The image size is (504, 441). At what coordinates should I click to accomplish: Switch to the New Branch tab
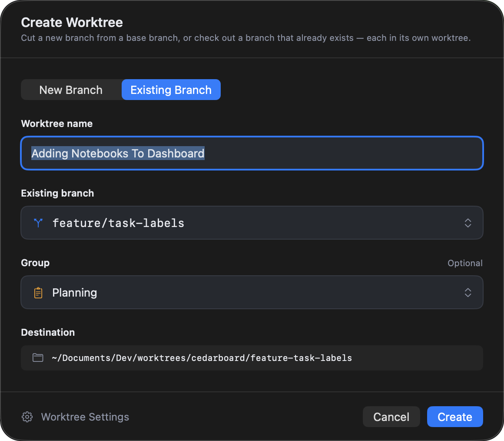(71, 90)
